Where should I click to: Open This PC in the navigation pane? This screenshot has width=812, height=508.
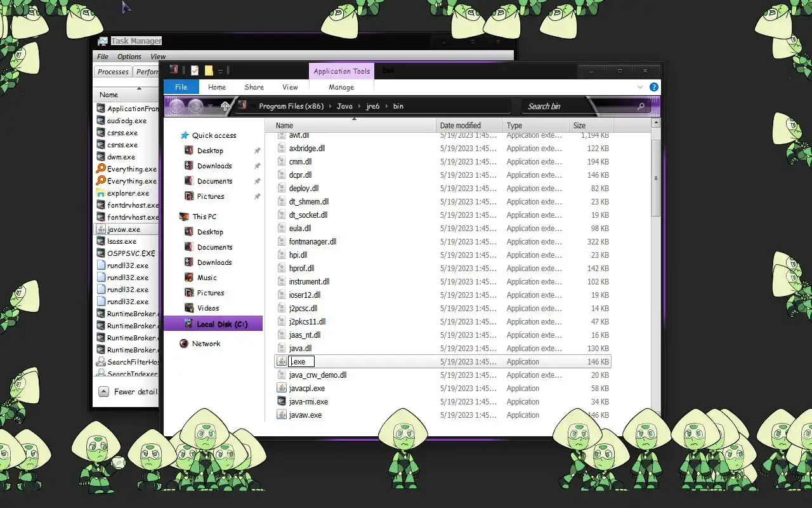pyautogui.click(x=198, y=217)
